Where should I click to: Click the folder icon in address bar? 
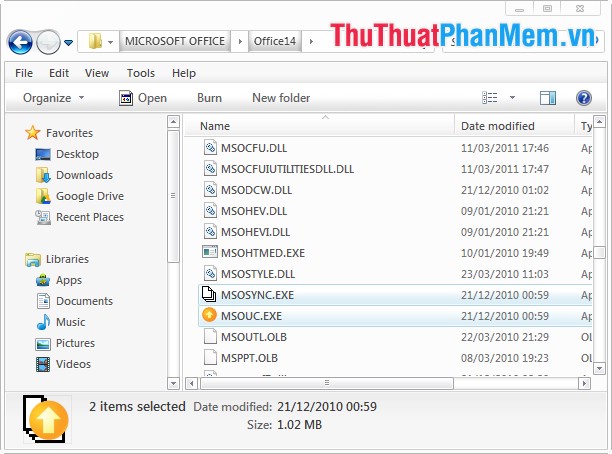pyautogui.click(x=95, y=41)
